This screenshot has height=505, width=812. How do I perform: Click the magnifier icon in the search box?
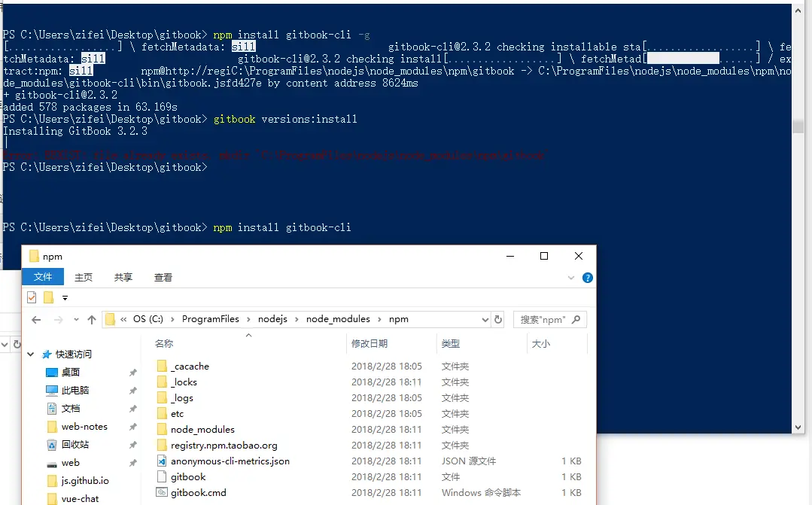click(x=576, y=320)
